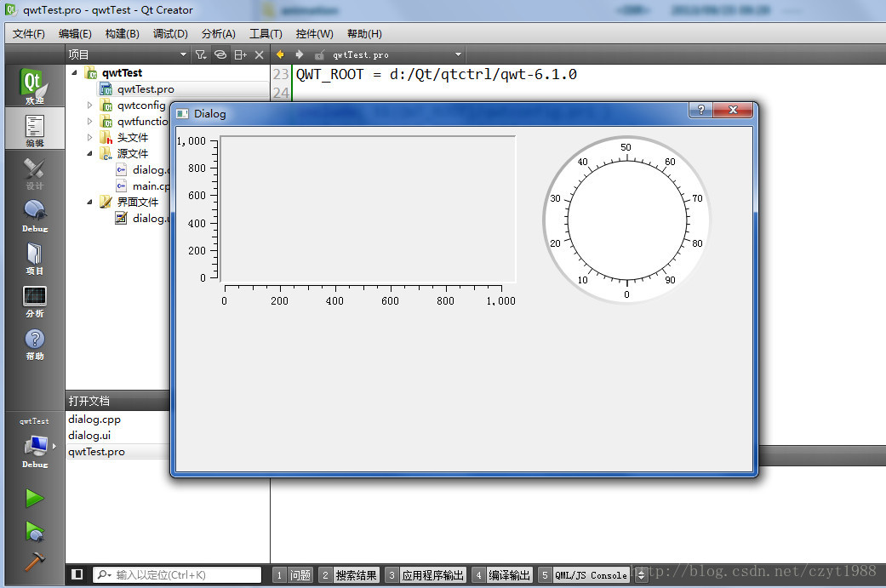886x588 pixels.
Task: Click line 23 QWT_ROOT in editor
Action: pyautogui.click(x=437, y=75)
